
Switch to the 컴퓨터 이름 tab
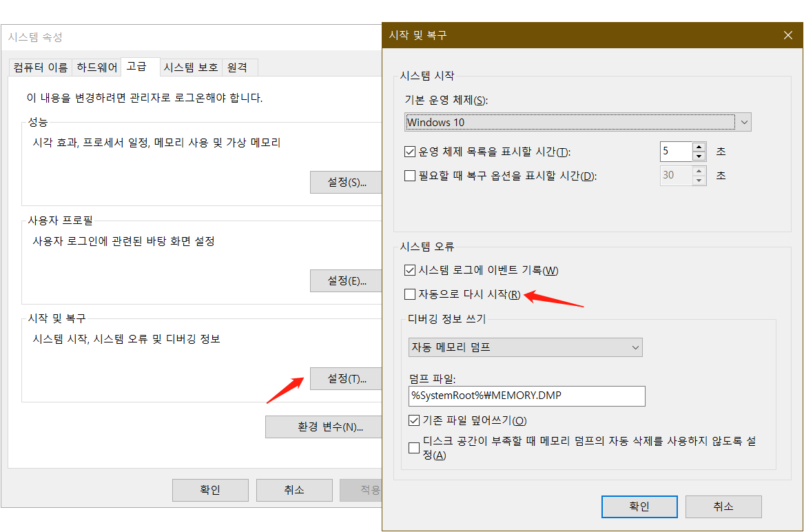tap(39, 67)
